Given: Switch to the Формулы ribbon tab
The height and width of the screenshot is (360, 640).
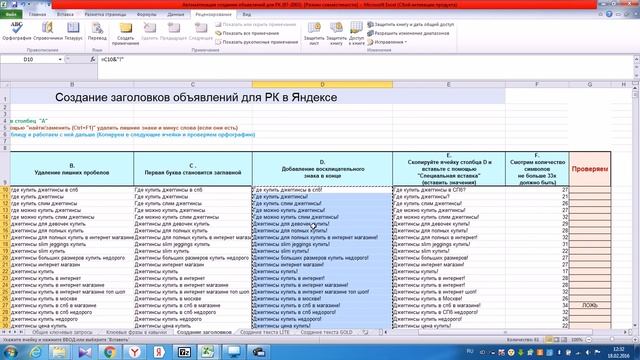Looking at the screenshot, I should [147, 14].
